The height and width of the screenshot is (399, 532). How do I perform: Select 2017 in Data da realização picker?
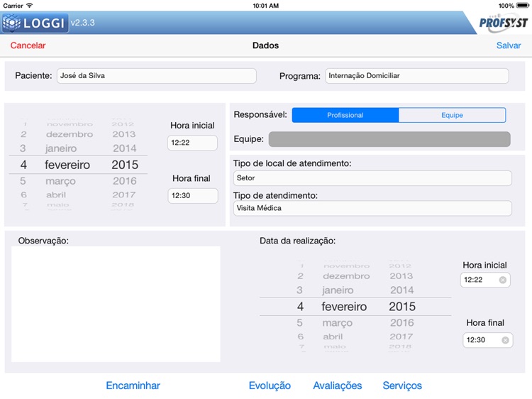click(401, 337)
